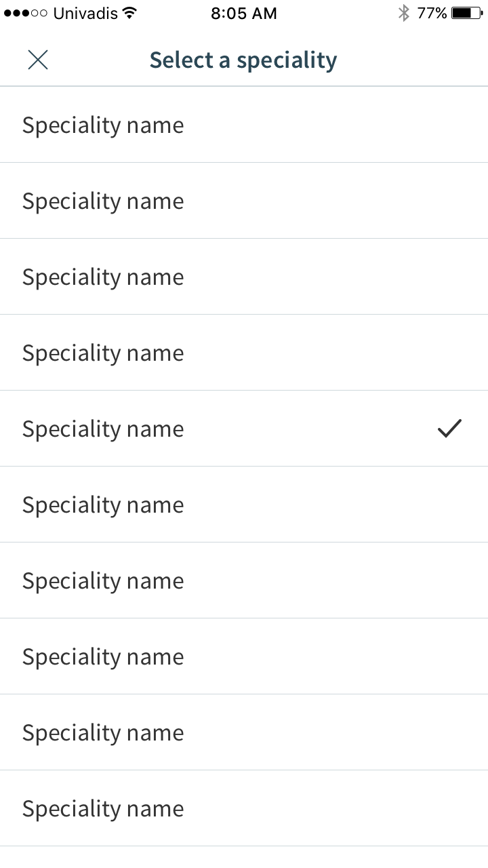Deselect the checked fifth Speciality name
Screen dimensions: 488x868
(244, 429)
